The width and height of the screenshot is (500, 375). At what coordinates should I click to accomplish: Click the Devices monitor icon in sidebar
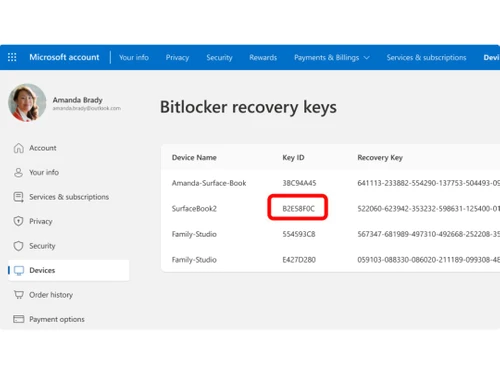pyautogui.click(x=19, y=270)
